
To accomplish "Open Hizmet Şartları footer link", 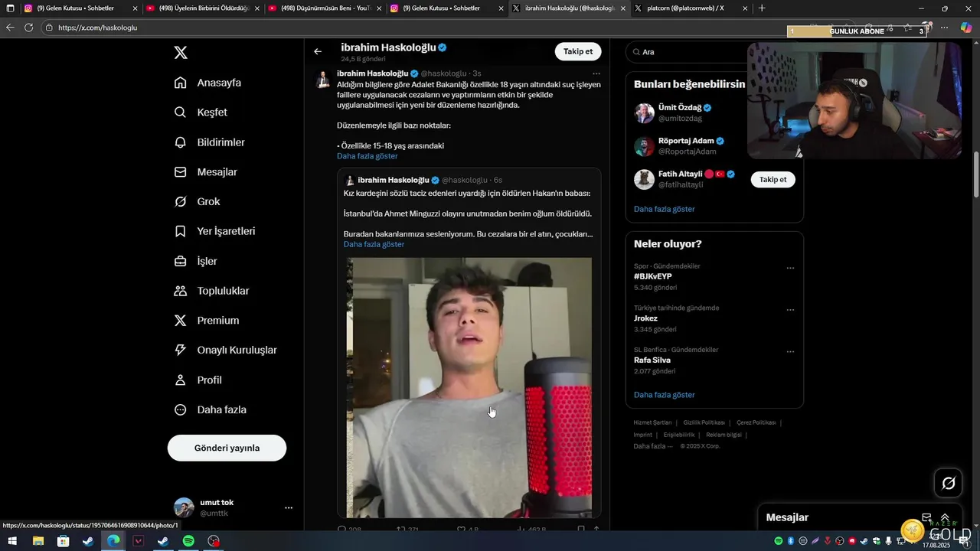I will 652,422.
